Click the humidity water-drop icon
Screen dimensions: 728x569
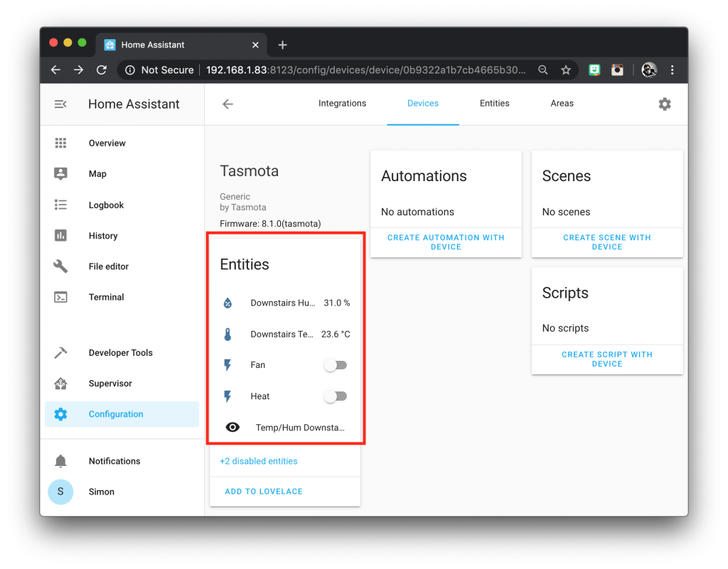coord(227,303)
